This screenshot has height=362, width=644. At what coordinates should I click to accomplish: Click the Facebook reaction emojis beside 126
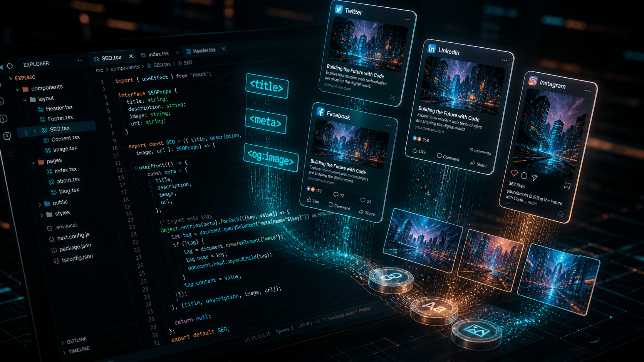pos(310,189)
